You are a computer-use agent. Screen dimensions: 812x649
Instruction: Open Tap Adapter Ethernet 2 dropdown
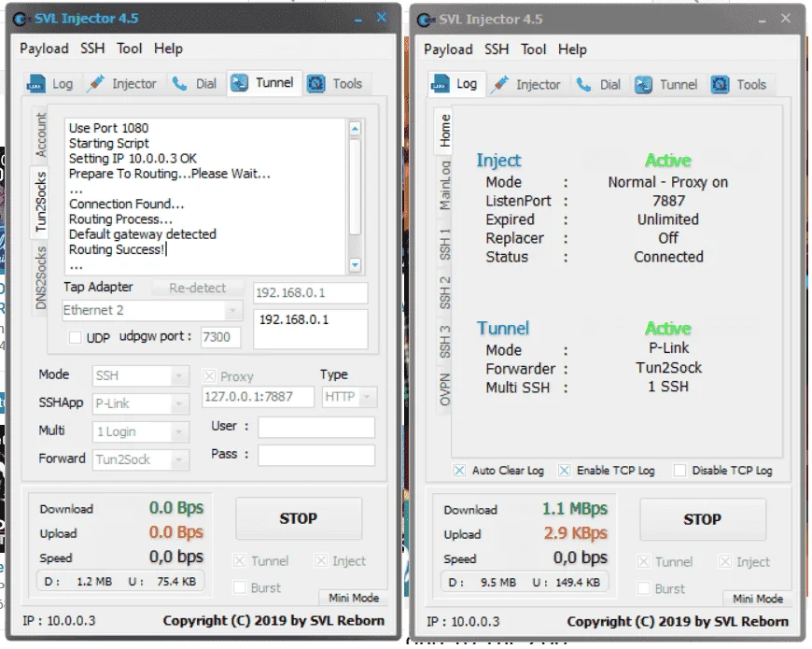click(x=152, y=310)
